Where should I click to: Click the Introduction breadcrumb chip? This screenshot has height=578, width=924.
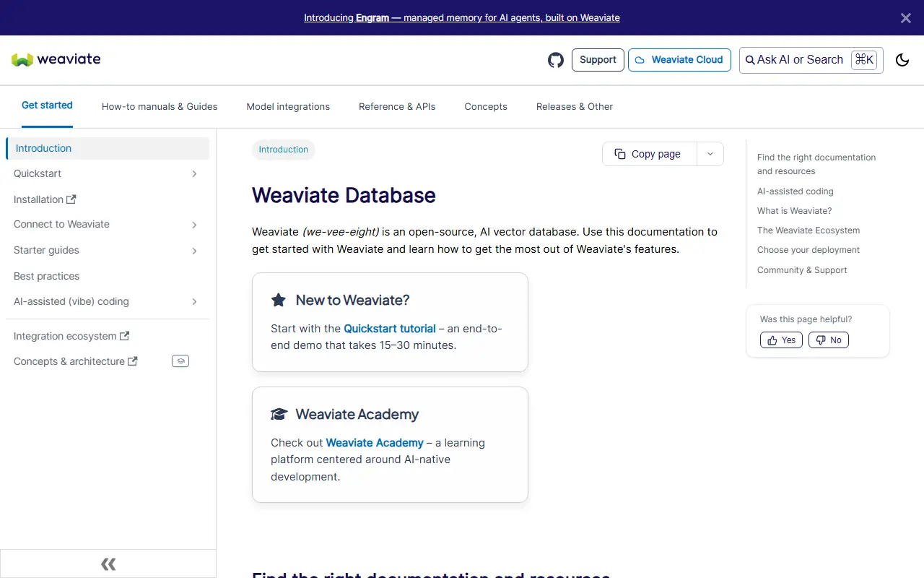click(284, 150)
